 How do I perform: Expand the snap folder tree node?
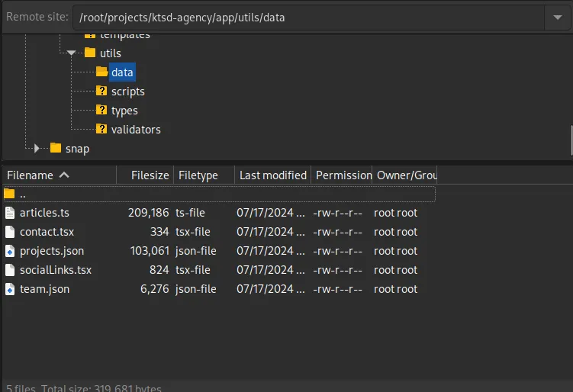tap(36, 149)
